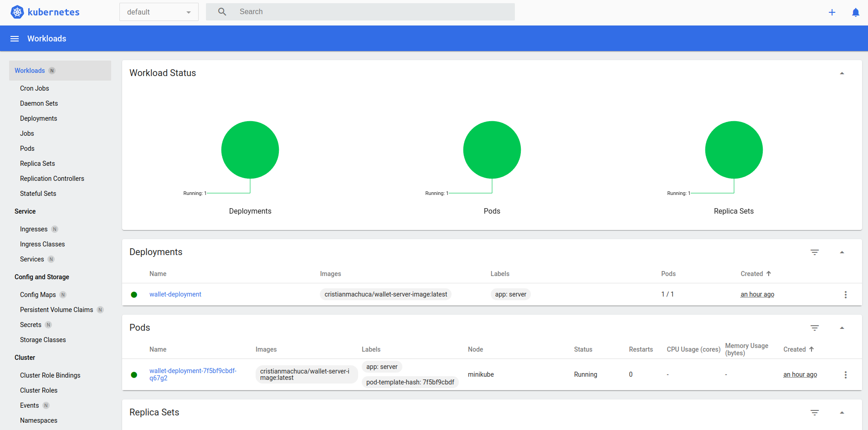The height and width of the screenshot is (430, 868).
Task: Click 'an hour ago' in the Deployments row
Action: coord(757,294)
